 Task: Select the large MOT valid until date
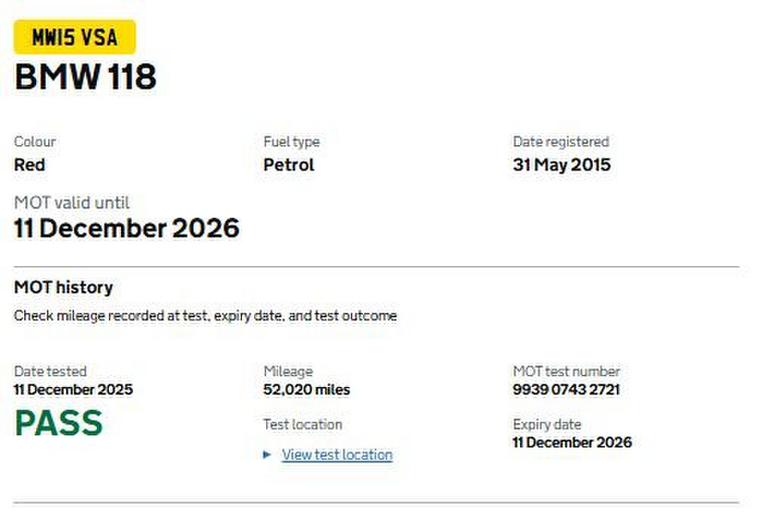pyautogui.click(x=126, y=228)
